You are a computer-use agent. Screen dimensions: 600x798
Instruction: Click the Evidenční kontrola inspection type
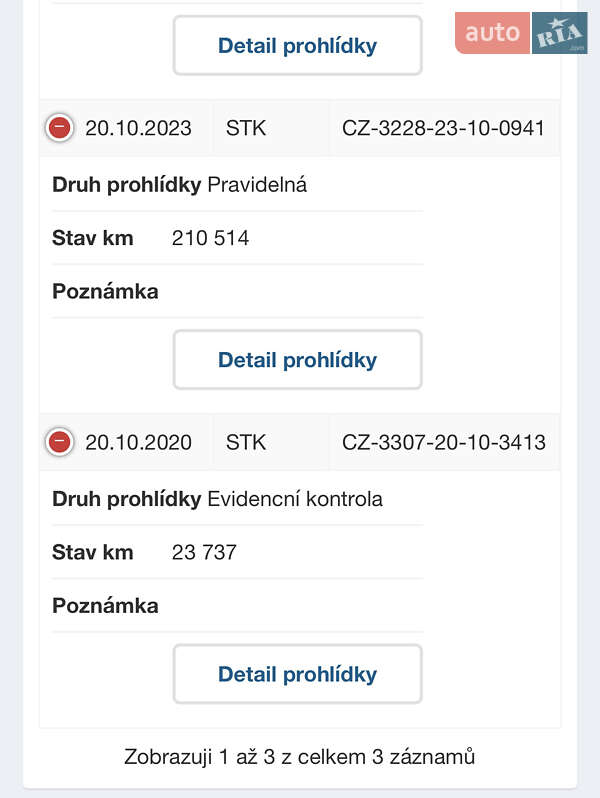pyautogui.click(x=294, y=499)
